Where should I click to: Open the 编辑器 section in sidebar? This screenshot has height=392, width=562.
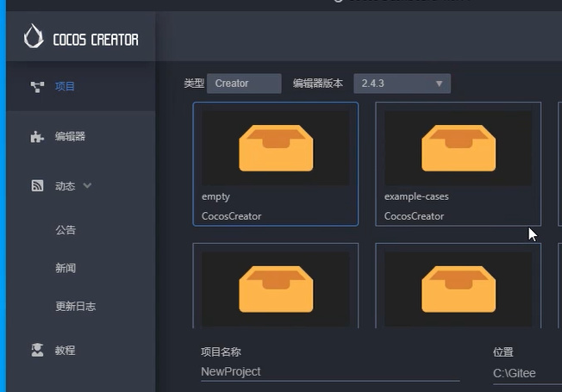81,136
